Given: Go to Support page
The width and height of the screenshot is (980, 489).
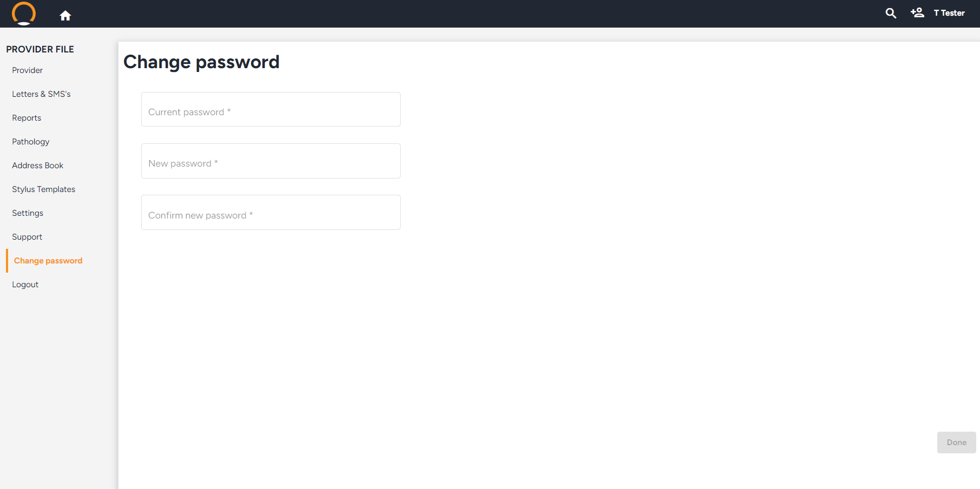Looking at the screenshot, I should click(x=27, y=237).
